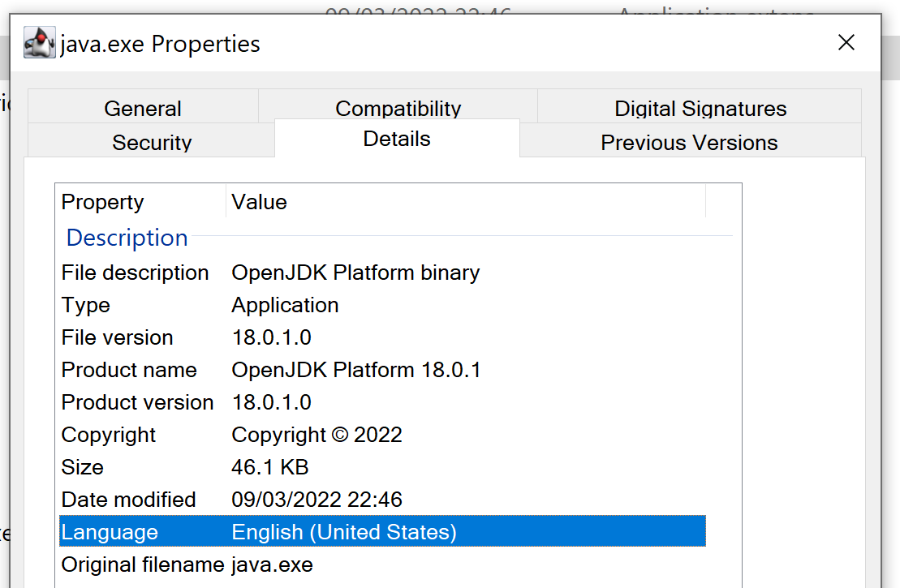Close the java.exe Properties dialog

[846, 43]
